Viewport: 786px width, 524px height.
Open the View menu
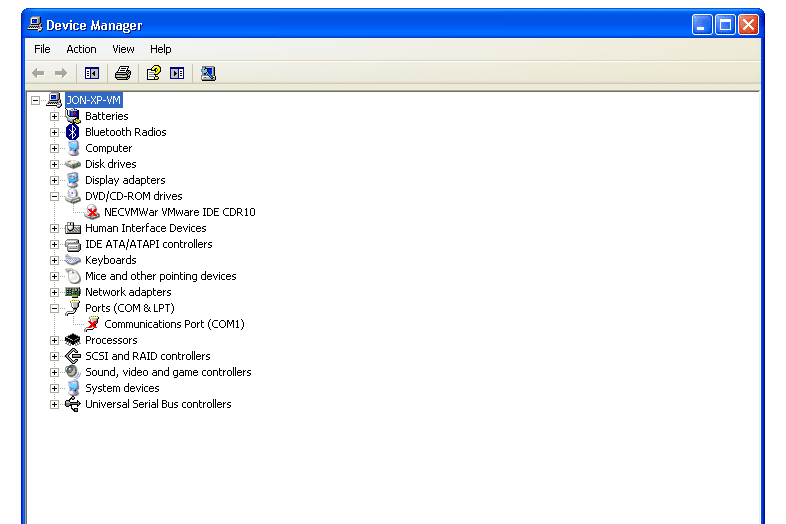pos(123,49)
